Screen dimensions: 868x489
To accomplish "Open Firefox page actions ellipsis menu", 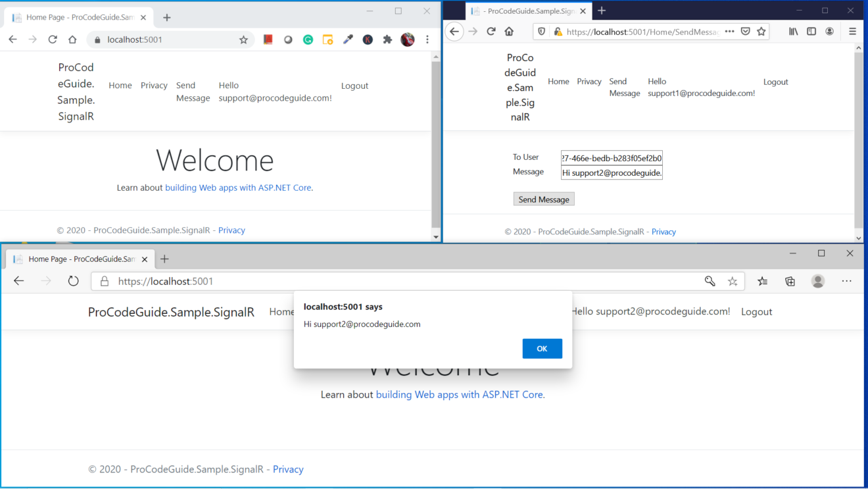I will pos(730,31).
